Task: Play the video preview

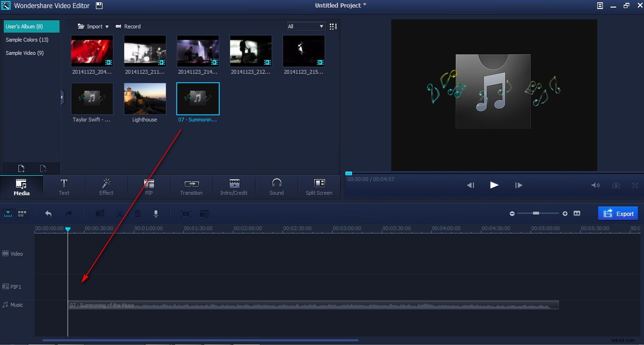Action: click(x=494, y=185)
